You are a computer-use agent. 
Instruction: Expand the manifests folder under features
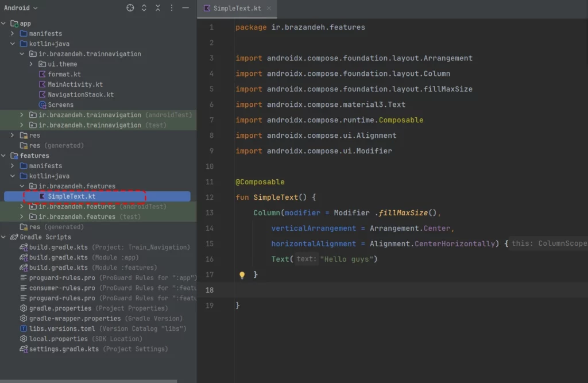coord(13,166)
